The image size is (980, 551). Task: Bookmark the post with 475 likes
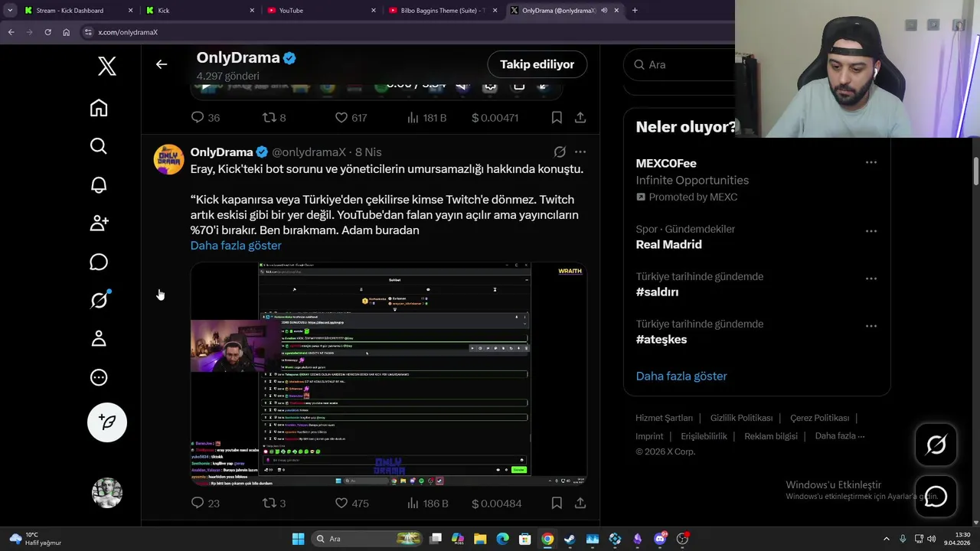[557, 504]
